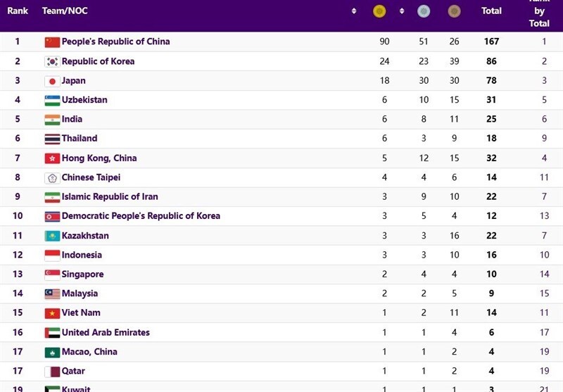Sort by the Rank column header
563x392 pixels.
pos(17,11)
